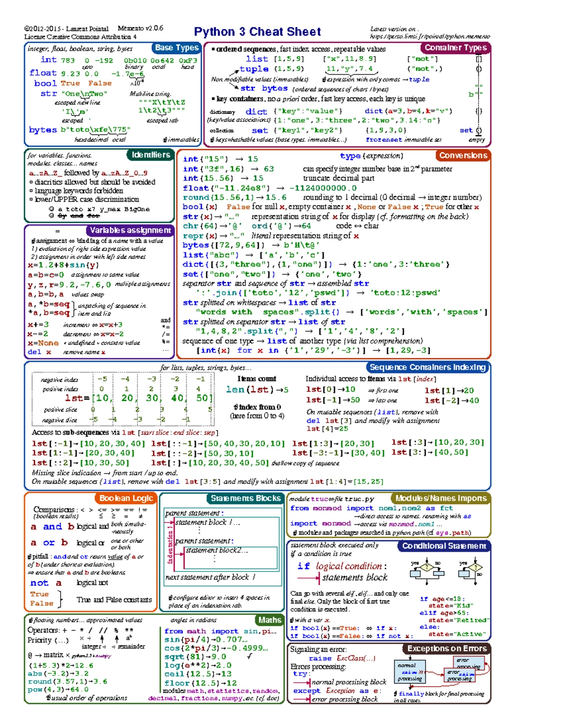The height and width of the screenshot is (728, 563).
Task: Select the 'Maths' section header
Action: point(270,620)
